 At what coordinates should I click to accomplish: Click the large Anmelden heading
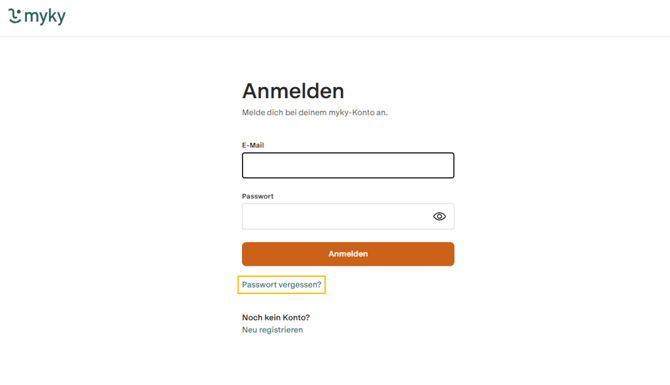click(x=293, y=91)
